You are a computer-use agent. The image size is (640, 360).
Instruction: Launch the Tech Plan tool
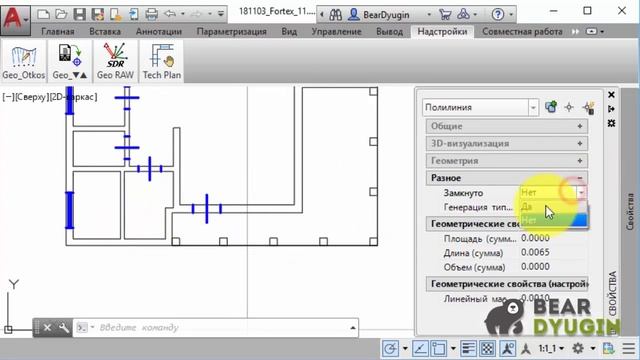coord(162,62)
